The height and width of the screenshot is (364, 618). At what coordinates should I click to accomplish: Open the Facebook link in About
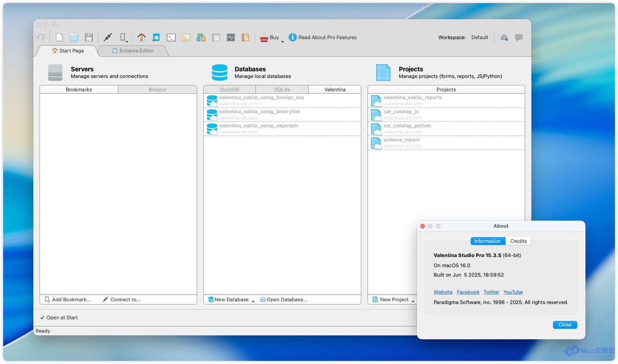pos(468,292)
